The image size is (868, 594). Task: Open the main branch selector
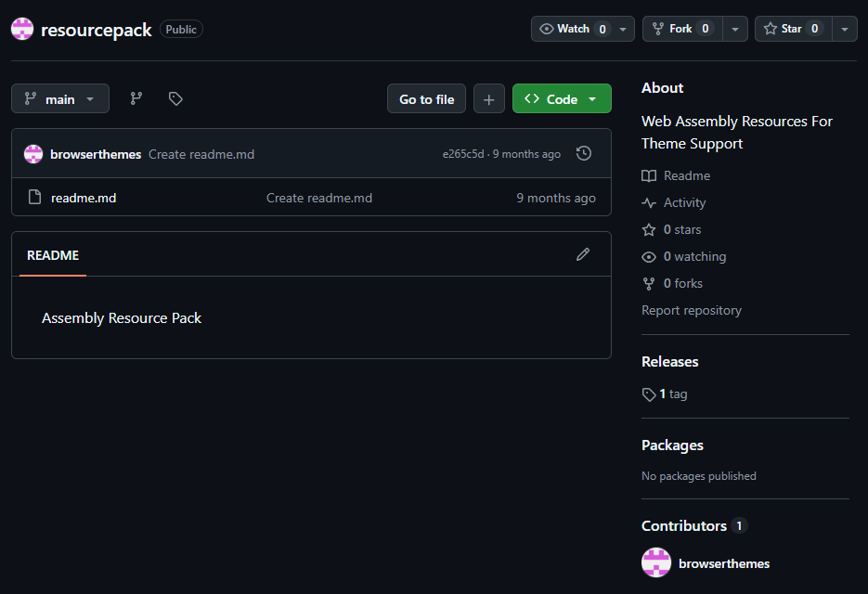click(x=60, y=98)
